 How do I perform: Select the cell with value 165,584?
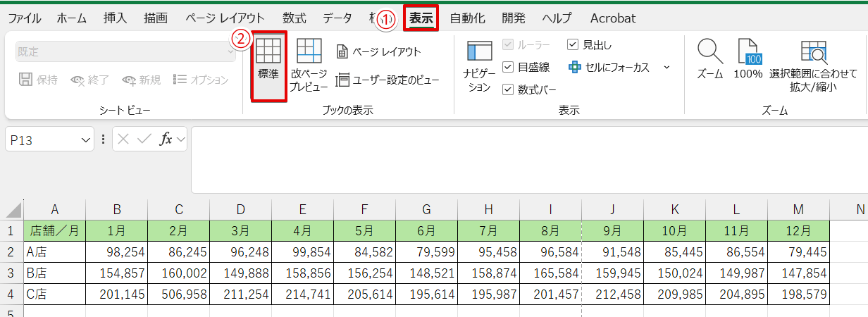coord(551,273)
